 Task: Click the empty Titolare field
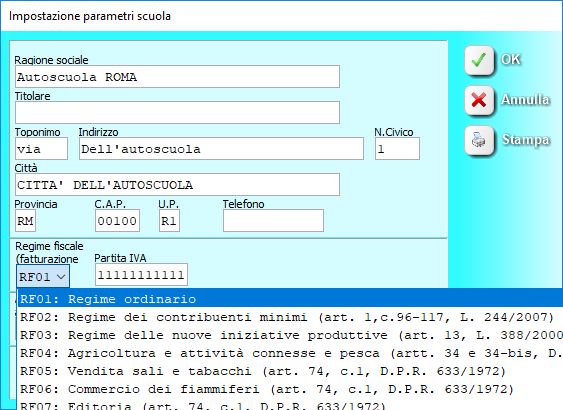coord(177,112)
